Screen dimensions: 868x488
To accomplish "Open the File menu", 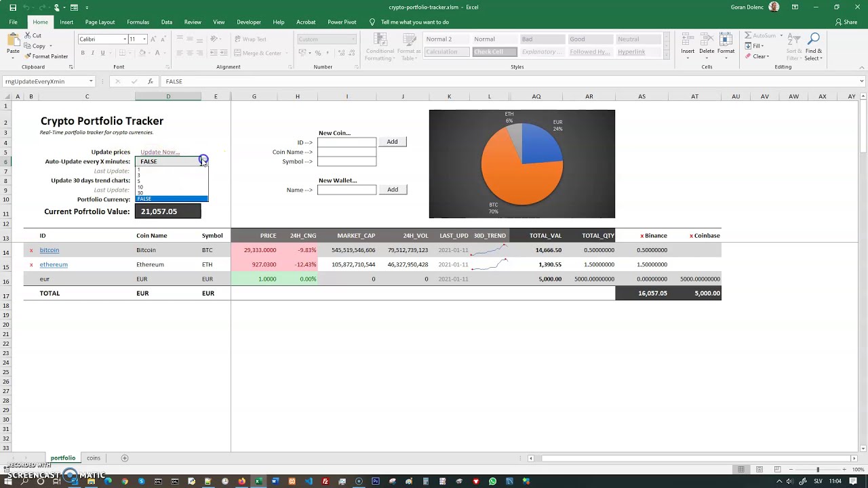I will point(13,22).
